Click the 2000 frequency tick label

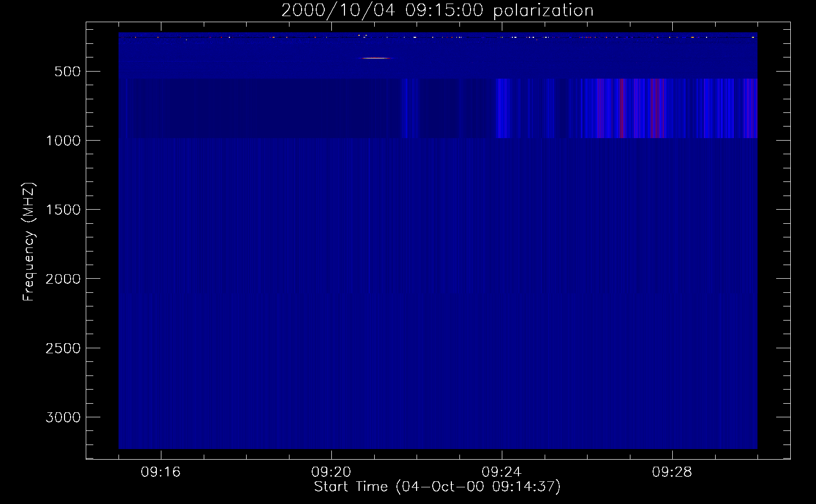click(63, 279)
